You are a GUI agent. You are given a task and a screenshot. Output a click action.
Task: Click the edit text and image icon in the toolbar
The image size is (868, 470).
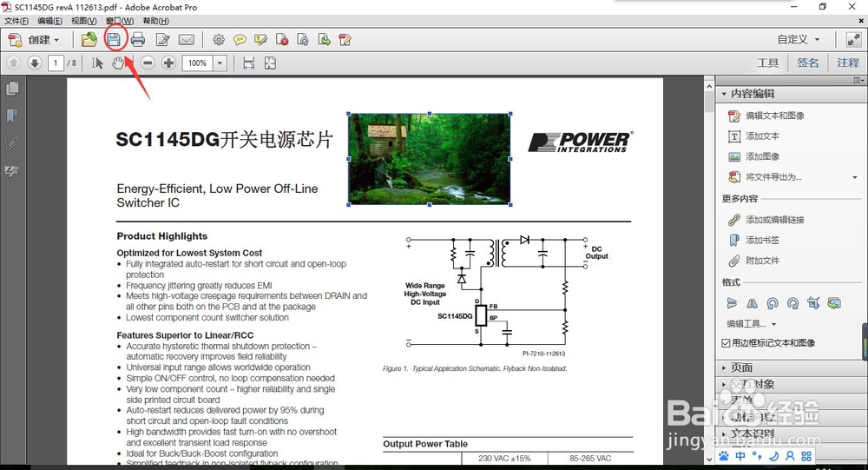[x=345, y=40]
